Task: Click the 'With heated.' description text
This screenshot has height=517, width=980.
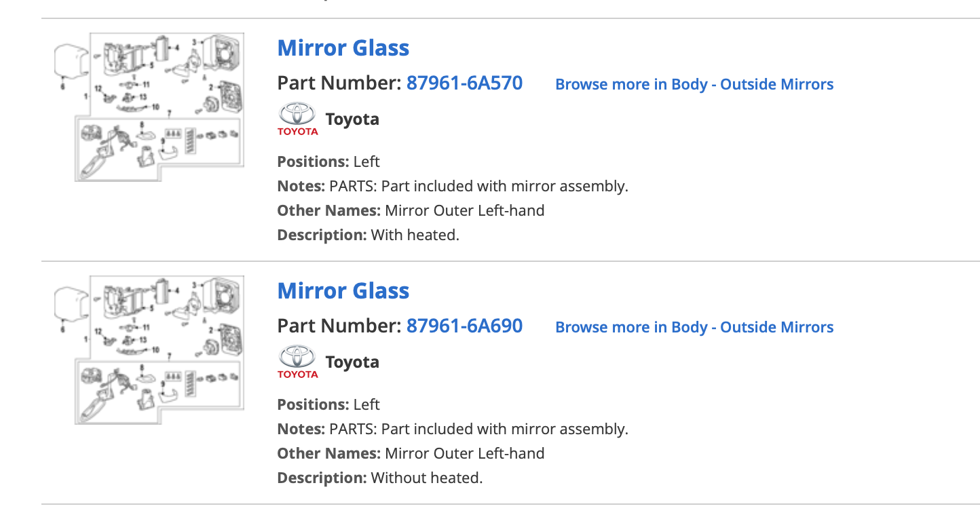Action: click(415, 235)
